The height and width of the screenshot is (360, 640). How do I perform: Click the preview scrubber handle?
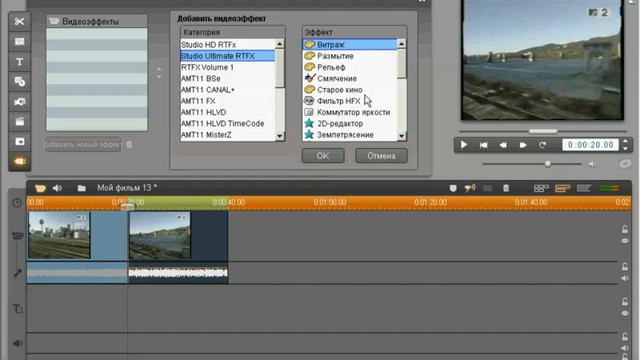pyautogui.click(x=543, y=131)
